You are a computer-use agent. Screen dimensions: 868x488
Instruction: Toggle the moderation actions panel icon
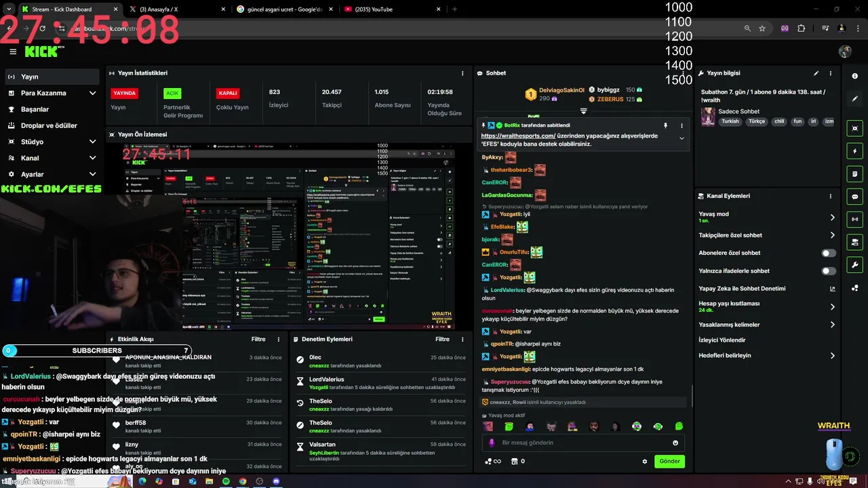[x=855, y=242]
